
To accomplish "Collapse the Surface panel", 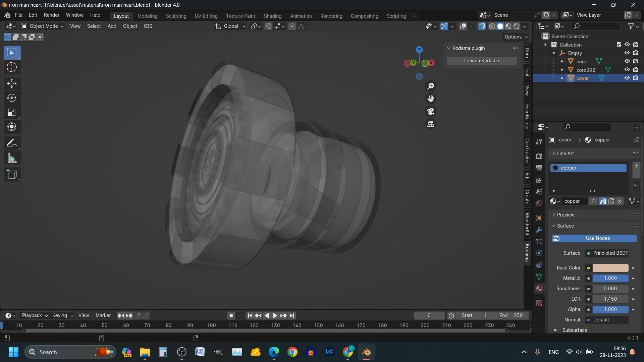I will pos(553,226).
